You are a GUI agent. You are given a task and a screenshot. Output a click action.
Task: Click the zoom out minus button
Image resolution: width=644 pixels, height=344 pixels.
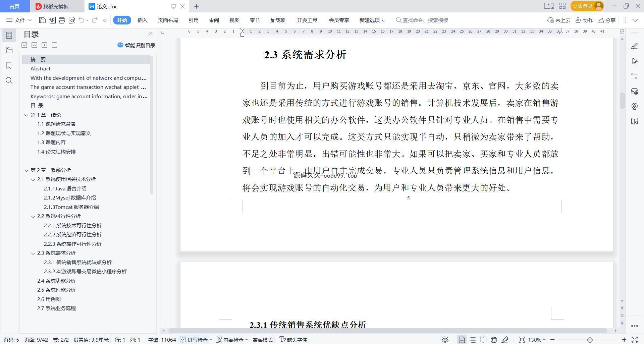tap(552, 340)
